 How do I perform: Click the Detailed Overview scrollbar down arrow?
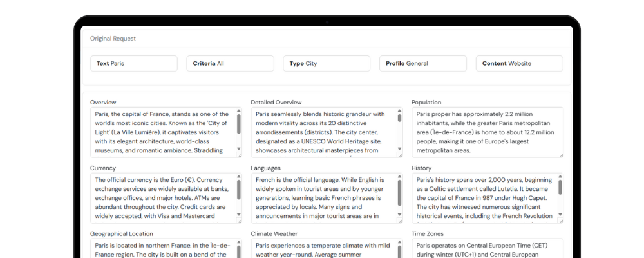[x=399, y=148]
